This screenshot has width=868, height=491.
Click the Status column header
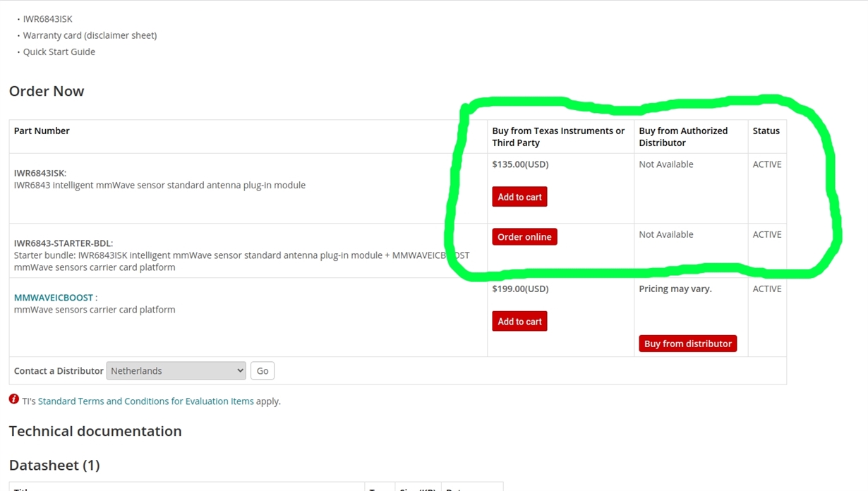point(766,131)
